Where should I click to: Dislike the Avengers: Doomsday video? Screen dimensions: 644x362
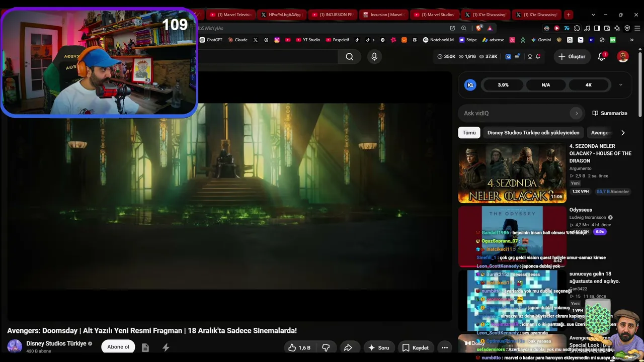[x=326, y=347]
